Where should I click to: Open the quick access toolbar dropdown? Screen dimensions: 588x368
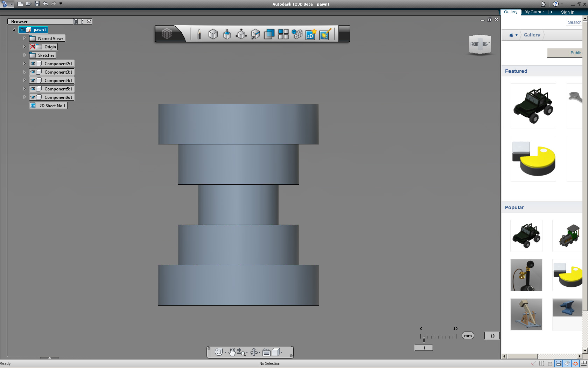pos(61,4)
